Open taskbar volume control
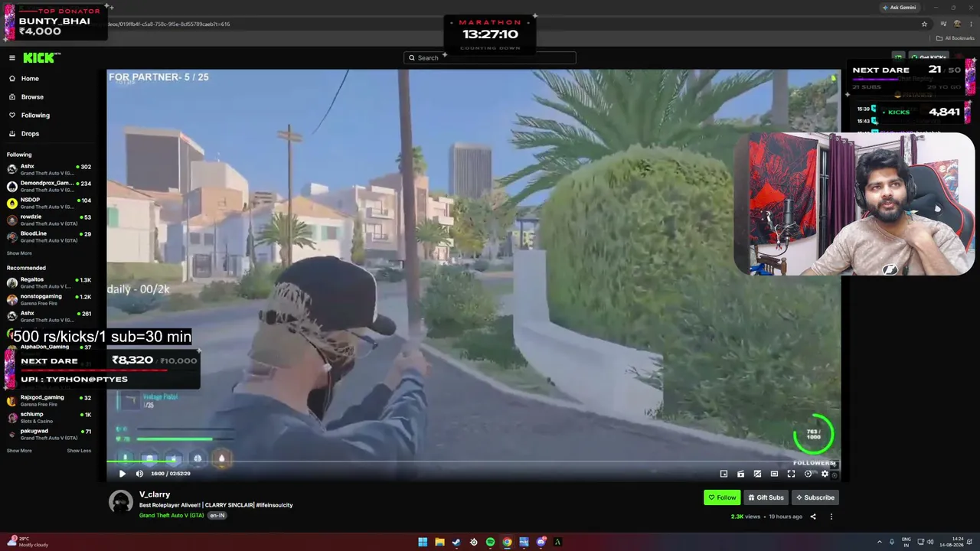The width and height of the screenshot is (980, 551). (x=931, y=543)
